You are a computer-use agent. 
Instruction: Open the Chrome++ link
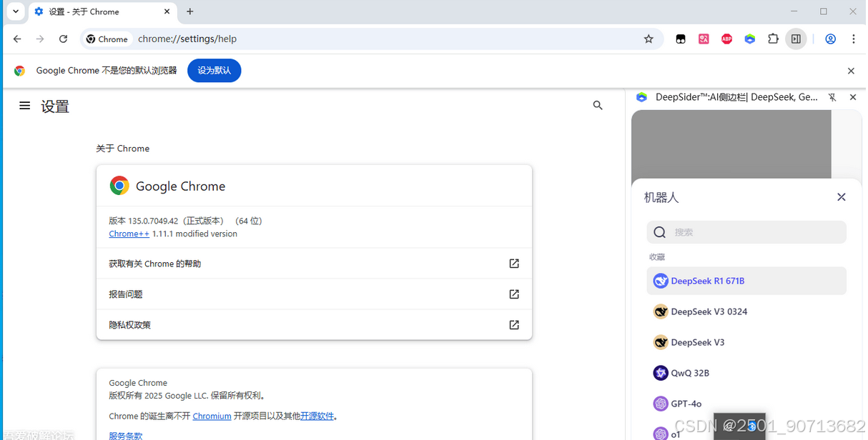pos(129,234)
